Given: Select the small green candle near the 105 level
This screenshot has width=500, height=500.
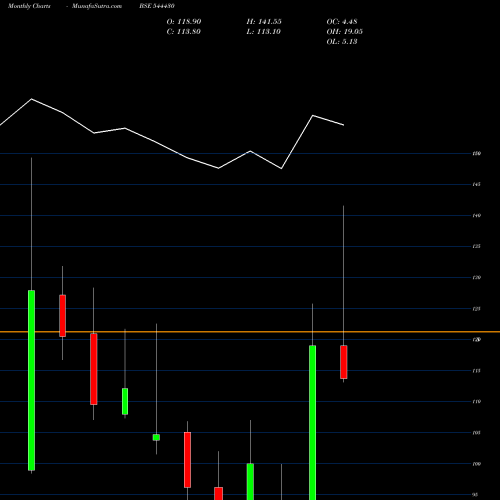Looking at the screenshot, I should coord(156,437).
